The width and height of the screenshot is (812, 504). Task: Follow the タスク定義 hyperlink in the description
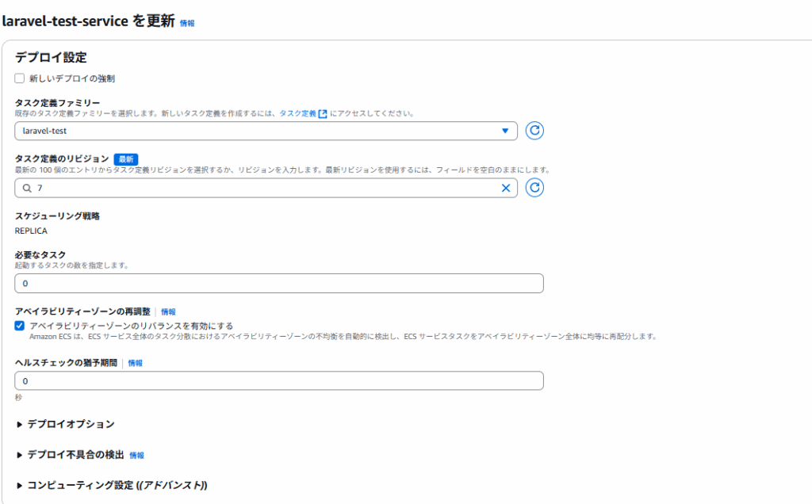point(297,113)
